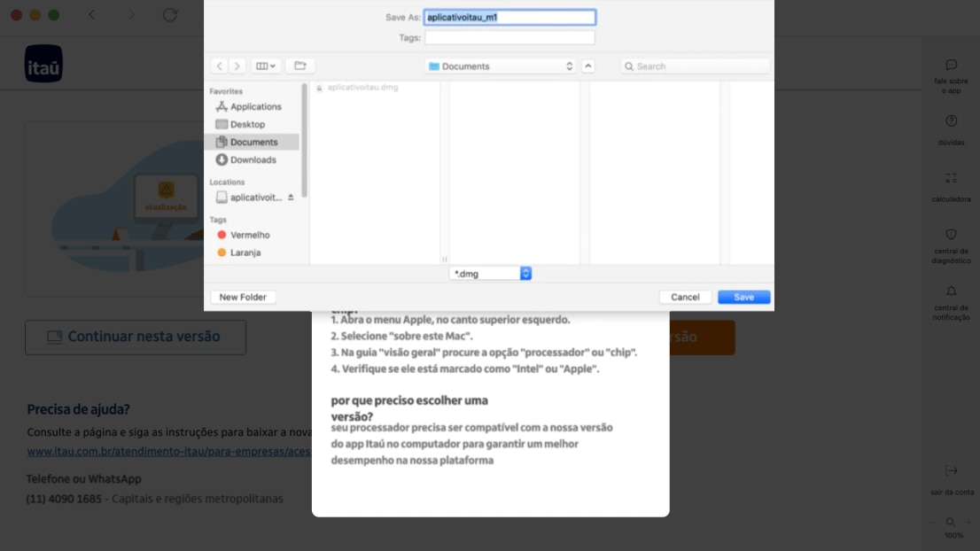Click the yellow minimize window button
The image size is (980, 551).
coord(35,14)
